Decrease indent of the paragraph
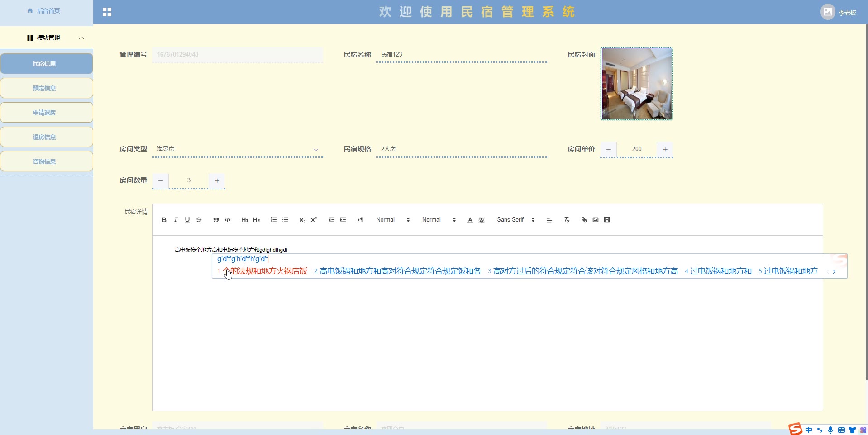 point(331,220)
